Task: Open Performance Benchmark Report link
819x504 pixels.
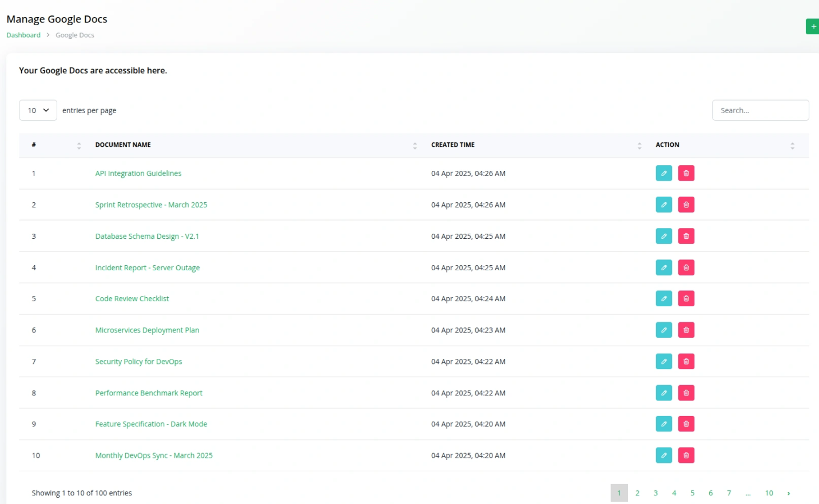Action: 149,393
